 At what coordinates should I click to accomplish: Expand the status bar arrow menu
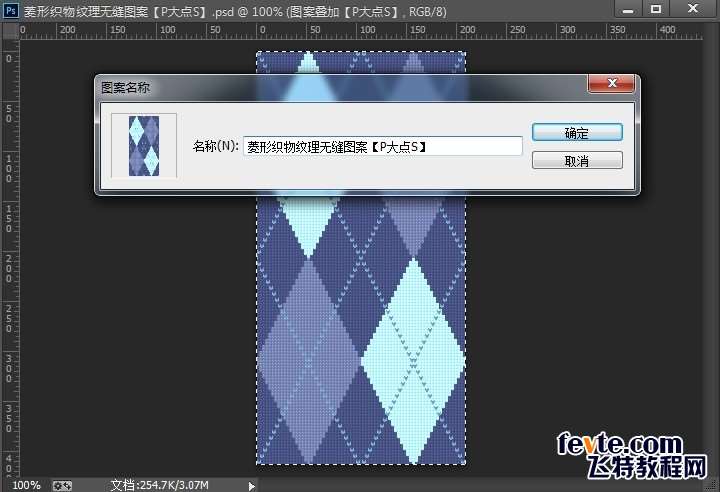coord(251,485)
